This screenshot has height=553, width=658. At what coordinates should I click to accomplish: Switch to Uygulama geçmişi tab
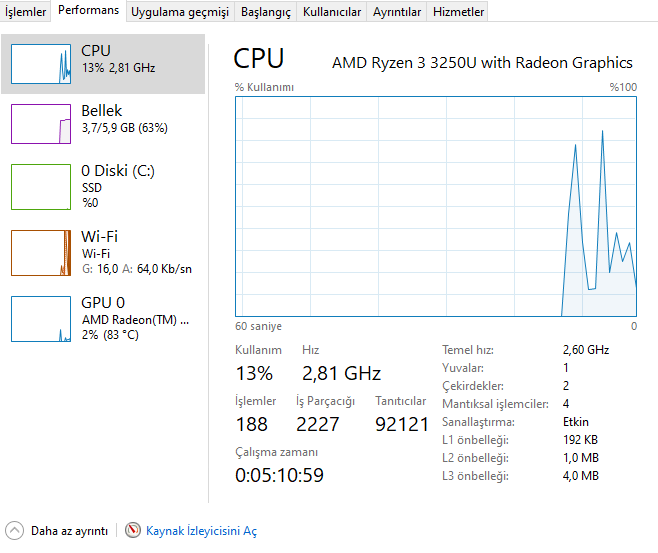(180, 12)
